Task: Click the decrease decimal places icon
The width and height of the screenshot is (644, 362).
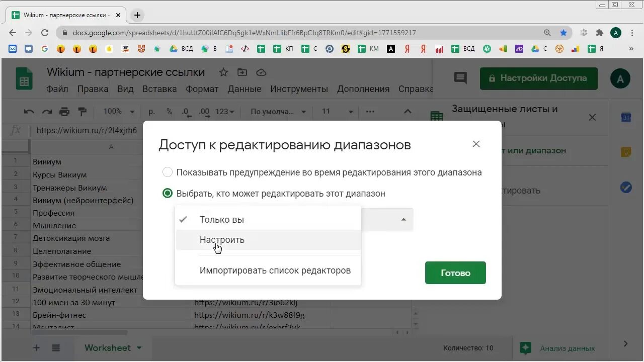Action: click(186, 112)
